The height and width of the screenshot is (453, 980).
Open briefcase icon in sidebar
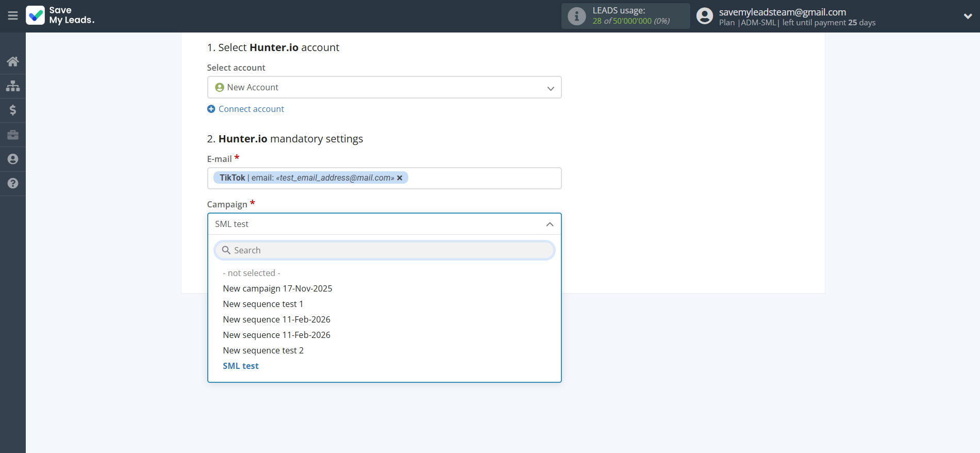click(13, 135)
